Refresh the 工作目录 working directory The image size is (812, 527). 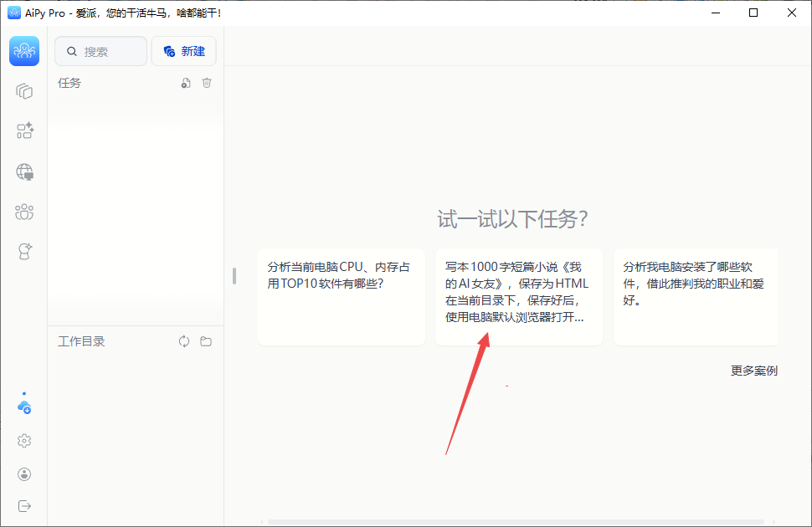pyautogui.click(x=184, y=341)
